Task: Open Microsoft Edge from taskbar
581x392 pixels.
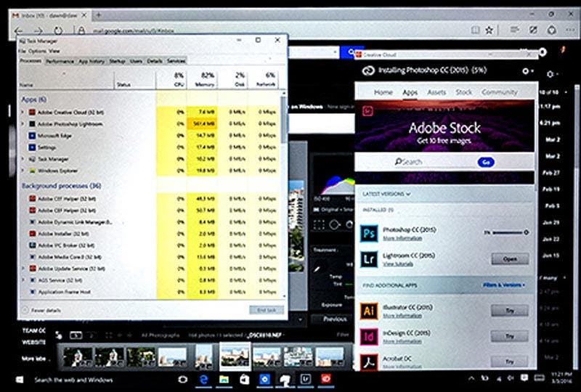Action: [x=203, y=380]
